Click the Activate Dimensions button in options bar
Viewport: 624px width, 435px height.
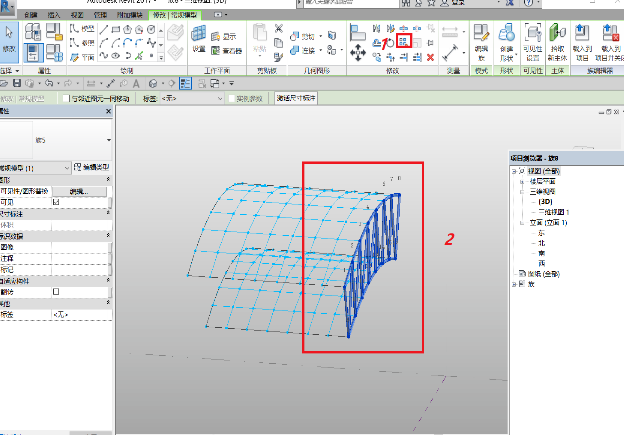[296, 98]
